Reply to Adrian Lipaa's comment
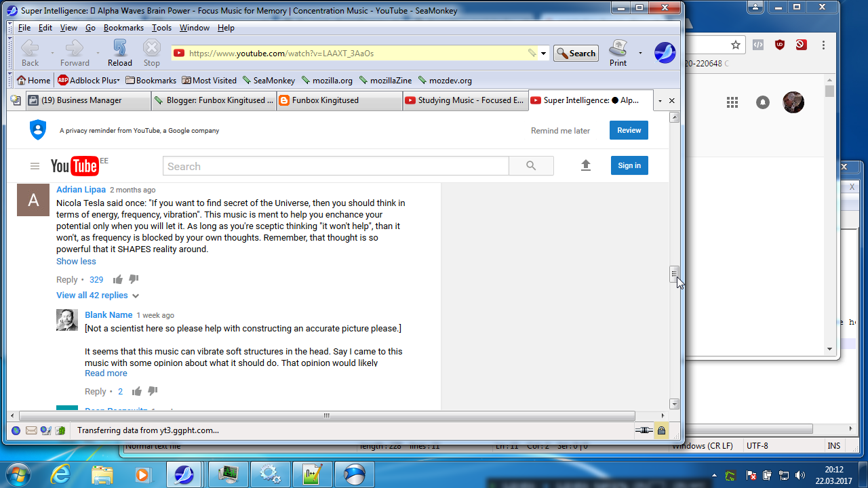Viewport: 868px width, 488px height. [67, 280]
